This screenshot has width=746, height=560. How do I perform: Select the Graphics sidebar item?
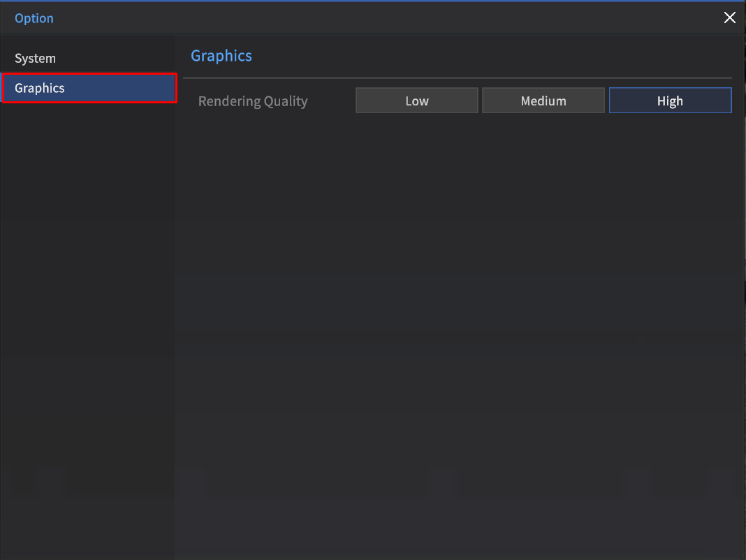[40, 88]
